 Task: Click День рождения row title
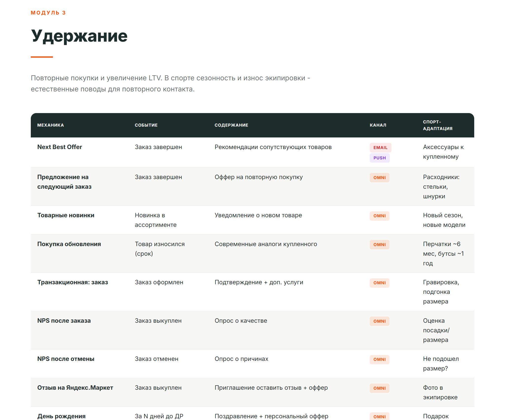[x=61, y=416]
